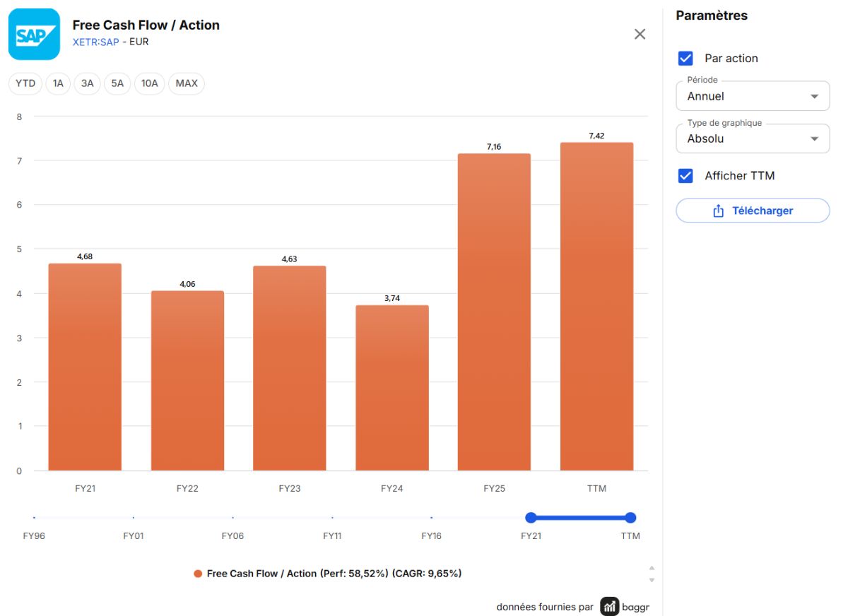Click the orange legend dot for Free Cash Flow
Viewport: 848px width, 616px height.
tap(198, 574)
